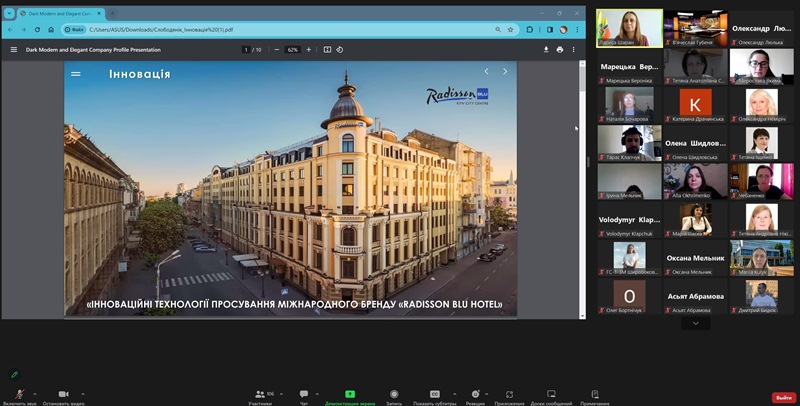Zoom out of the PDF with minus
Viewport: 800px width, 406px height.
277,49
